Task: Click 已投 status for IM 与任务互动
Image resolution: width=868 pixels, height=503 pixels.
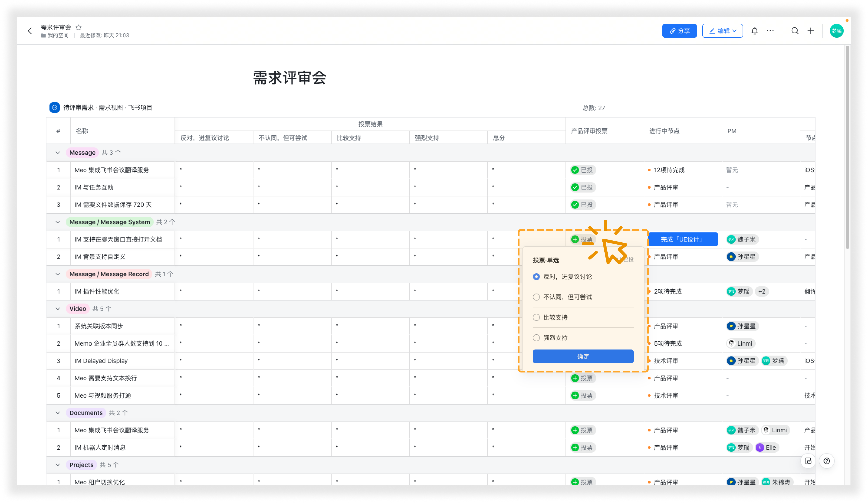Action: coord(583,188)
